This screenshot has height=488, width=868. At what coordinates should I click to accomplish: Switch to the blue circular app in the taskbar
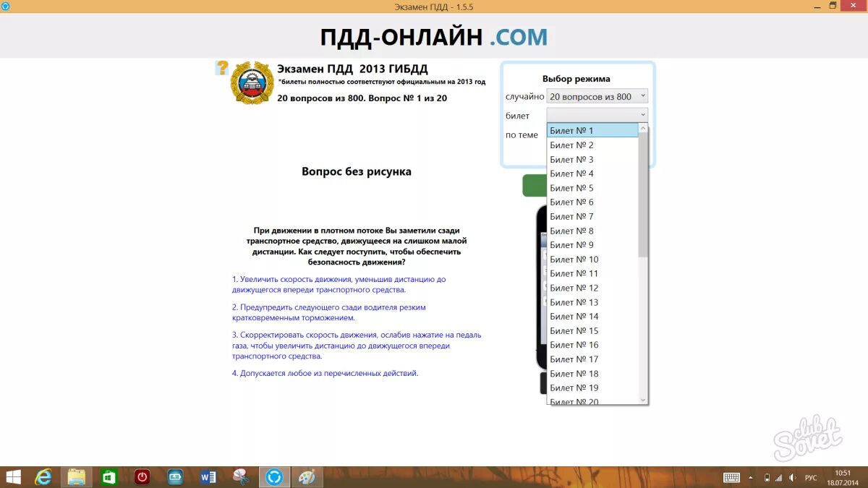pos(274,477)
